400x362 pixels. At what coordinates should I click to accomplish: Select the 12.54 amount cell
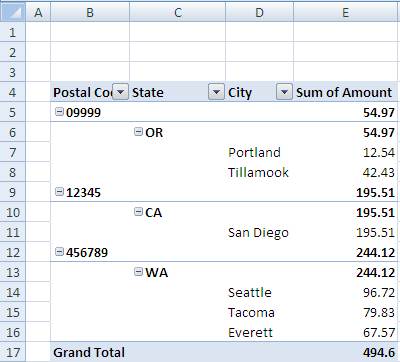click(x=346, y=152)
